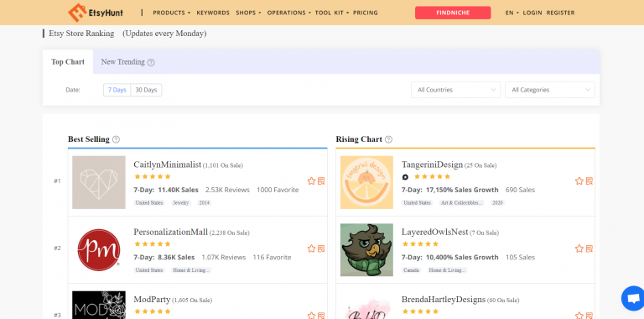The height and width of the screenshot is (319, 644).
Task: Click the 2014 tag under CaitlynMinimalist
Action: tap(204, 202)
